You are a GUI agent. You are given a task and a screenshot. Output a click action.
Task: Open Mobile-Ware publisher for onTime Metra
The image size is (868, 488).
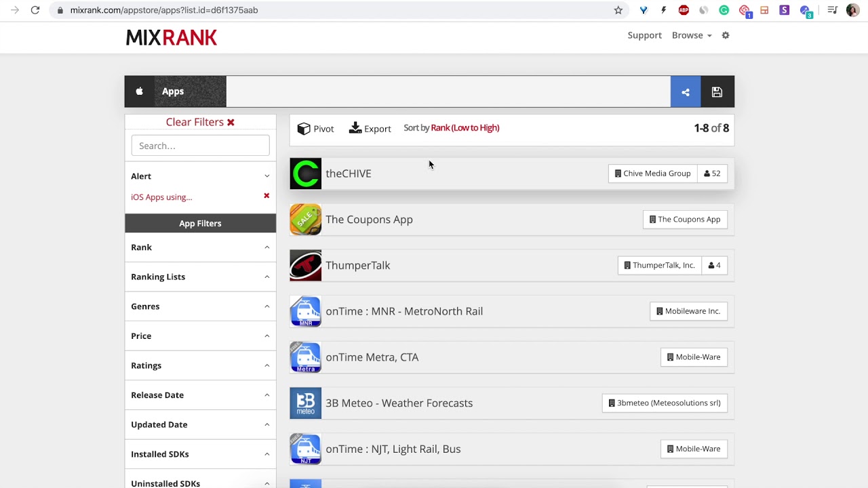click(694, 357)
